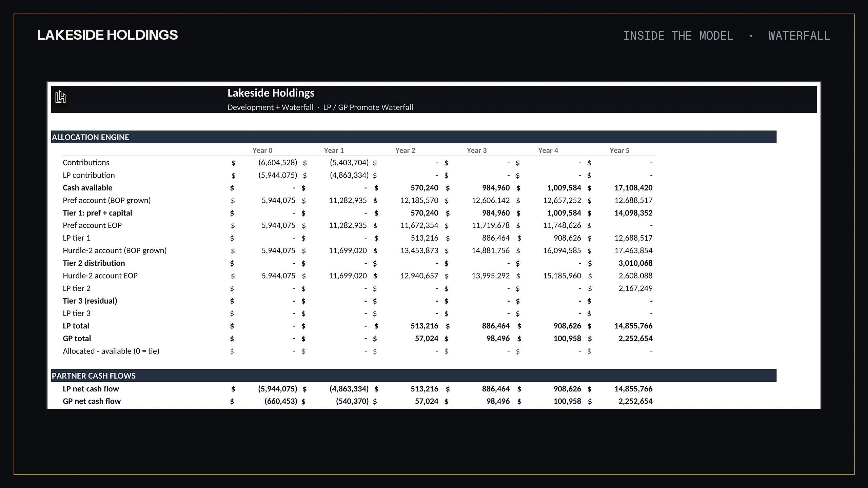868x488 pixels.
Task: Click Hurdle-2 EOP Year 5 value 2,608,088
Action: (635, 275)
